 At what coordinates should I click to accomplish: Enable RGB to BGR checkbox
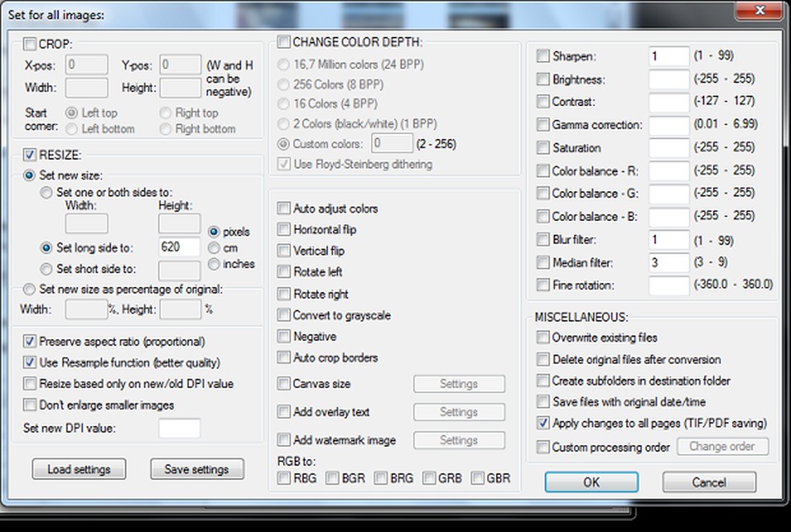(x=333, y=478)
